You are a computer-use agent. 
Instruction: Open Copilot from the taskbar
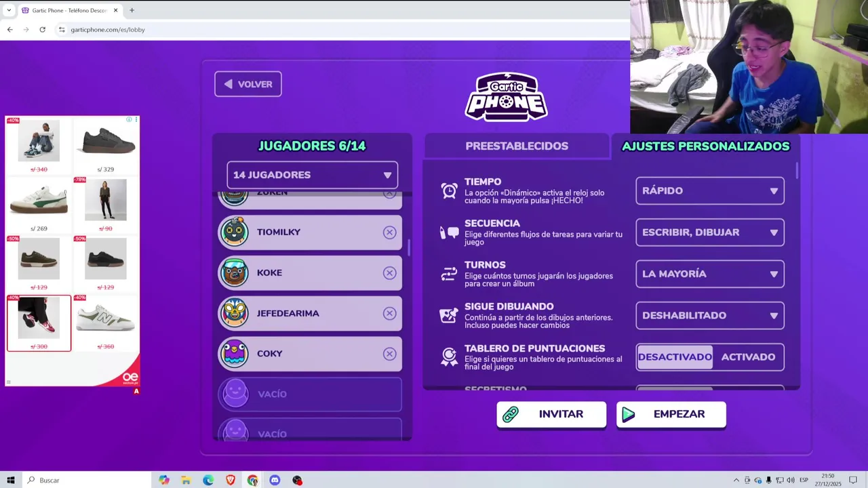[x=164, y=480]
